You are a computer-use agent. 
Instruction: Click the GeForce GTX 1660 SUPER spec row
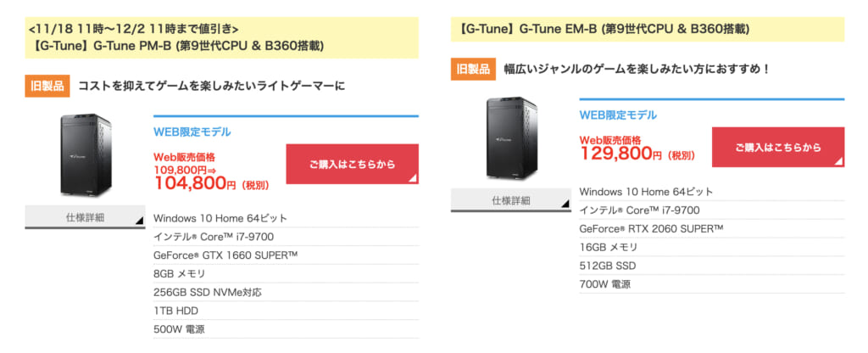pyautogui.click(x=286, y=255)
